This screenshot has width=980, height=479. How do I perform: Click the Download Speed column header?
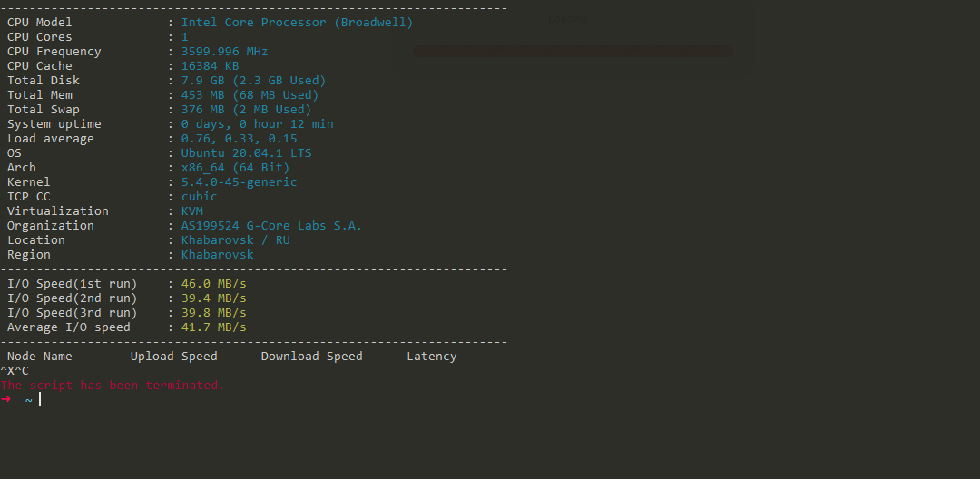pos(311,357)
